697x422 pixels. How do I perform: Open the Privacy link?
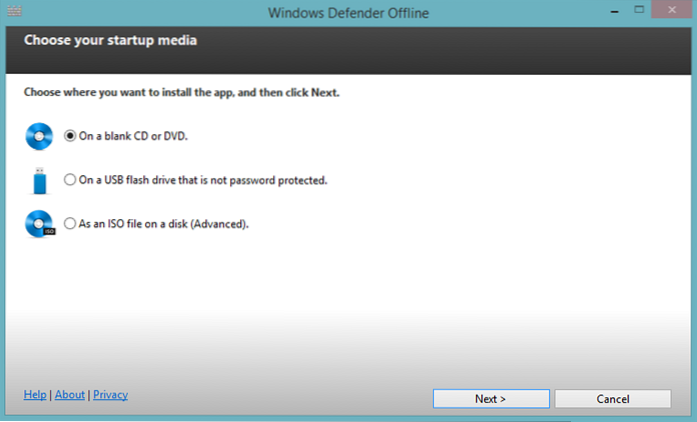tap(110, 394)
